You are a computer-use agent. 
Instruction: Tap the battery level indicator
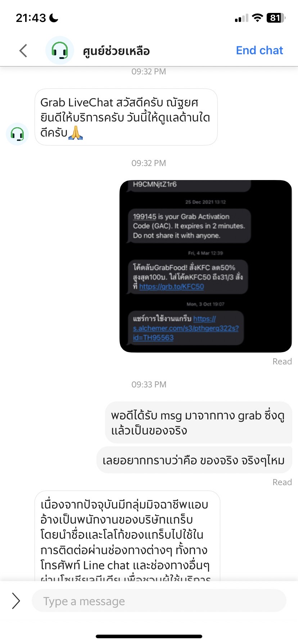click(x=276, y=18)
